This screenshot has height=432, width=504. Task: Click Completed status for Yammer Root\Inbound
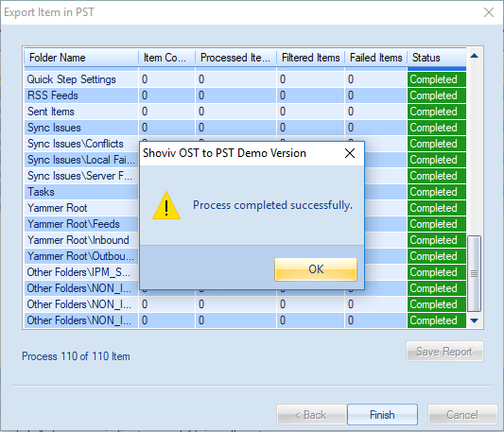(437, 240)
